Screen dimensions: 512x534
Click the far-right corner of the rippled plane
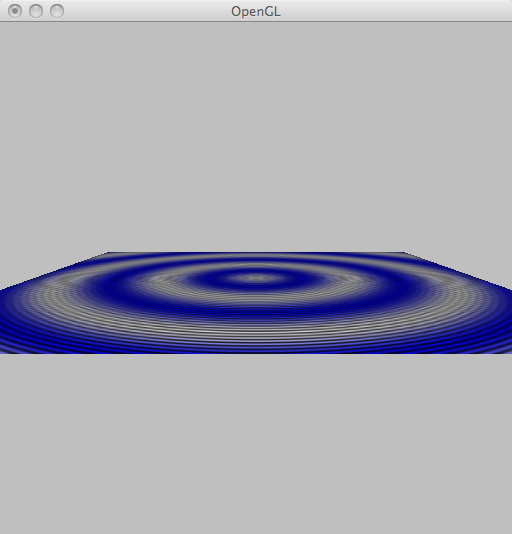point(404,253)
